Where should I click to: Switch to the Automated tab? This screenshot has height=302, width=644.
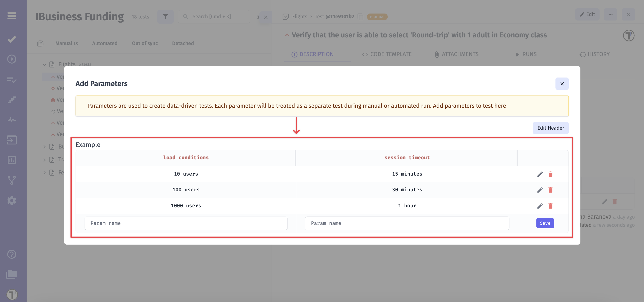pos(104,43)
